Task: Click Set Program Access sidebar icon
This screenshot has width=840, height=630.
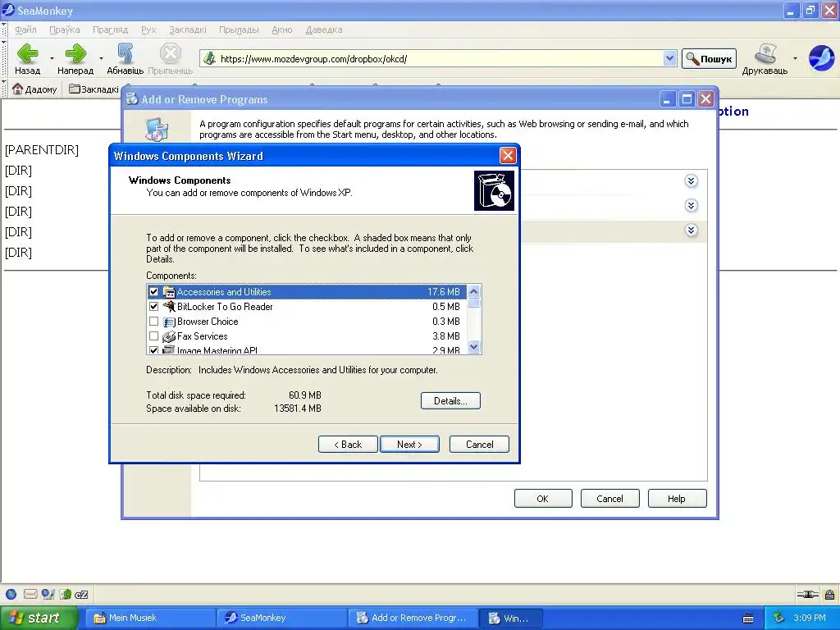Action: coord(157,130)
